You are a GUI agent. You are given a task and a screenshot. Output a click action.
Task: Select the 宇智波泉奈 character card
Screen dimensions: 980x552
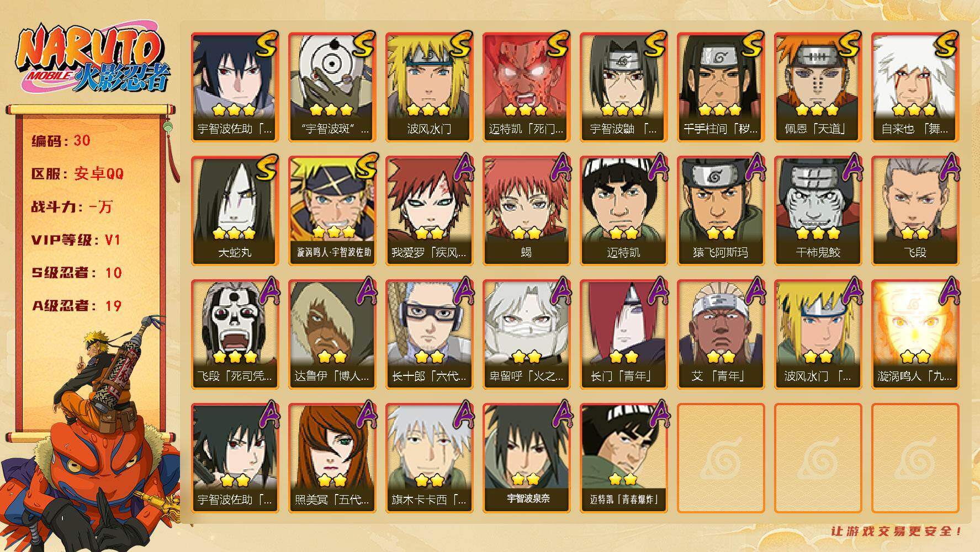click(526, 458)
